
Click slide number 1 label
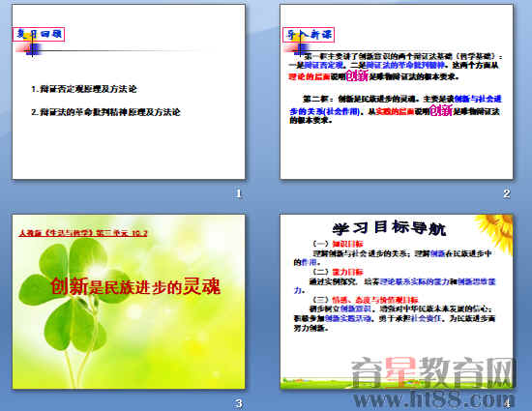pos(239,193)
